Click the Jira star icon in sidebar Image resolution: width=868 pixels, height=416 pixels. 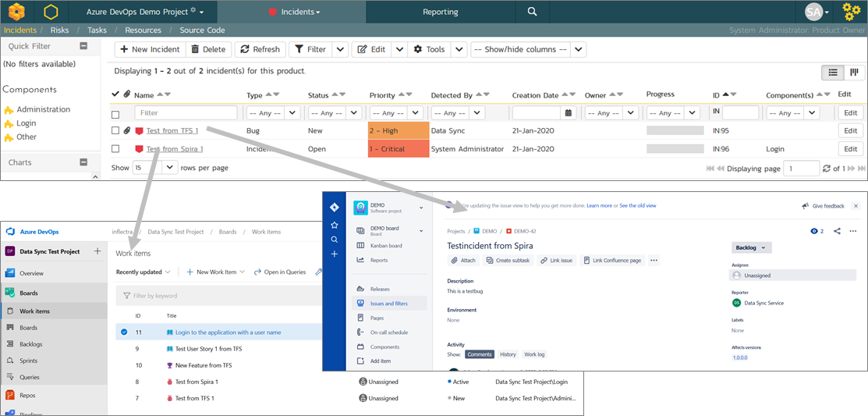click(x=334, y=224)
